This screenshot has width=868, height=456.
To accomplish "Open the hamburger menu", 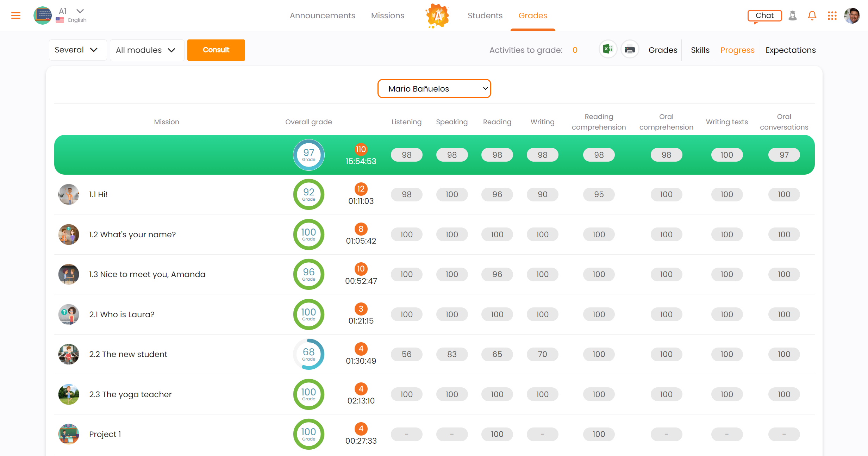I will [16, 15].
